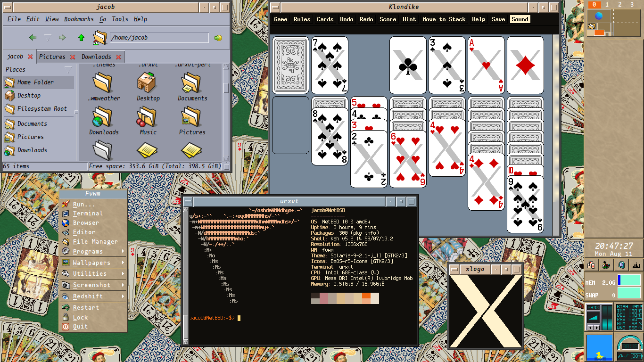Click Quit in the Fvwm menu
This screenshot has width=644, height=362.
pos(93,327)
